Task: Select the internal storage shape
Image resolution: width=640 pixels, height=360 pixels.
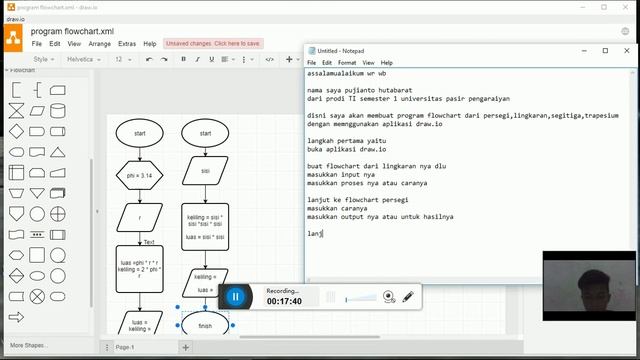Action: [16, 173]
